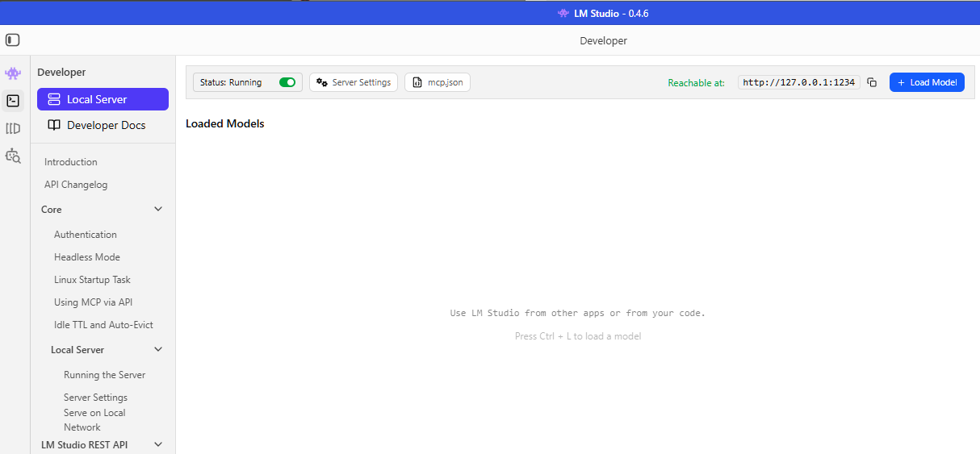Click the Load Model button

(927, 82)
